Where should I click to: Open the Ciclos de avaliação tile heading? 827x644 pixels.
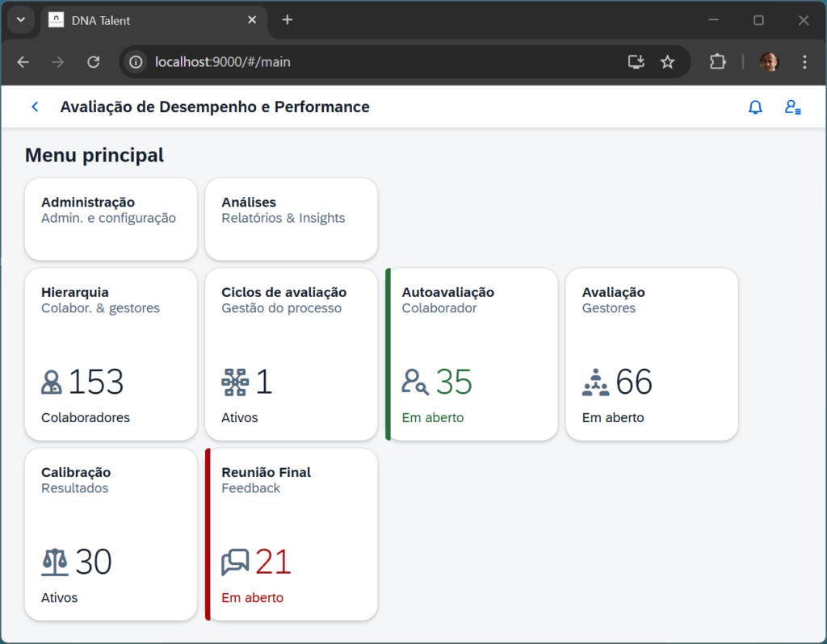coord(283,292)
